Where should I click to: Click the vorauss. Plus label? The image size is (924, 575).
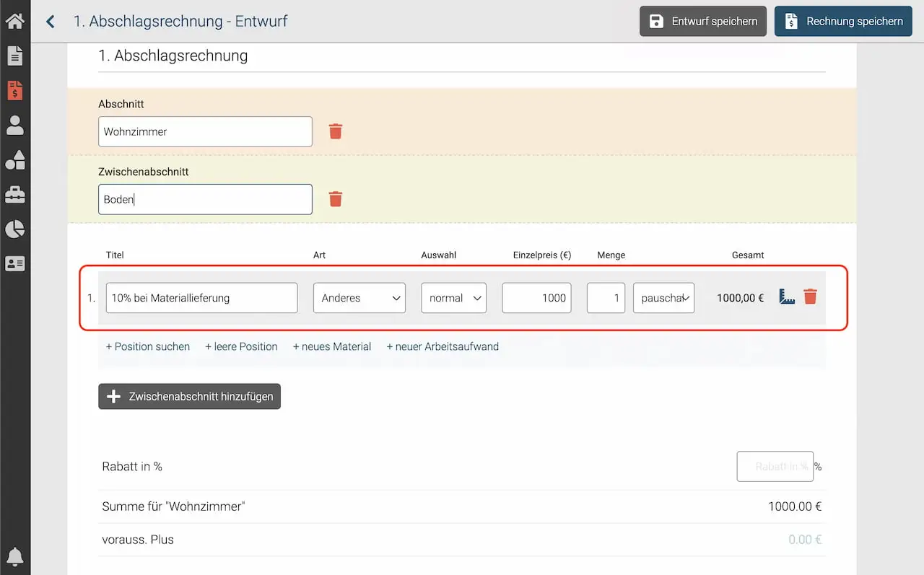138,540
